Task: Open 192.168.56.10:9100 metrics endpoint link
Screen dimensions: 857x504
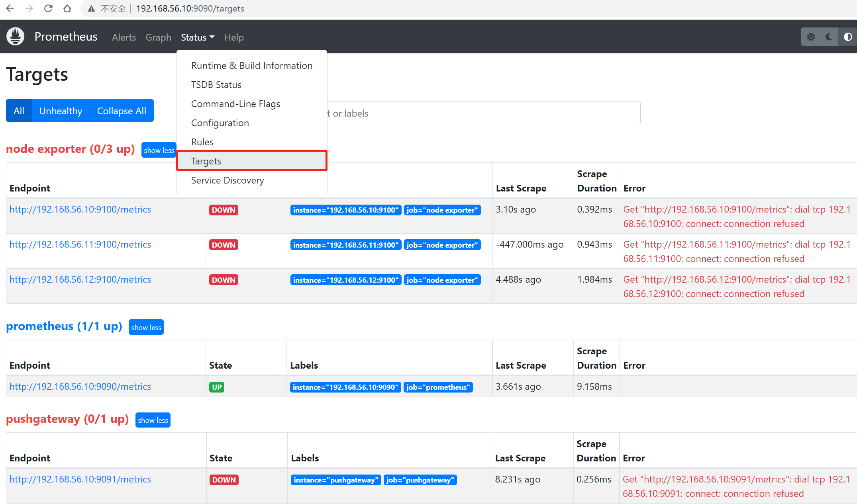Action: point(80,209)
